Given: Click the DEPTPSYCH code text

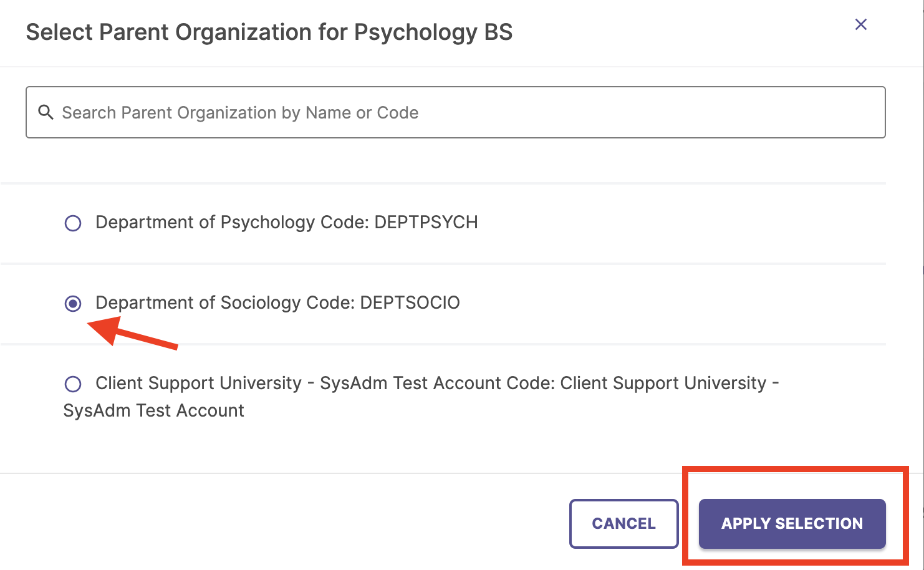Looking at the screenshot, I should (x=426, y=222).
